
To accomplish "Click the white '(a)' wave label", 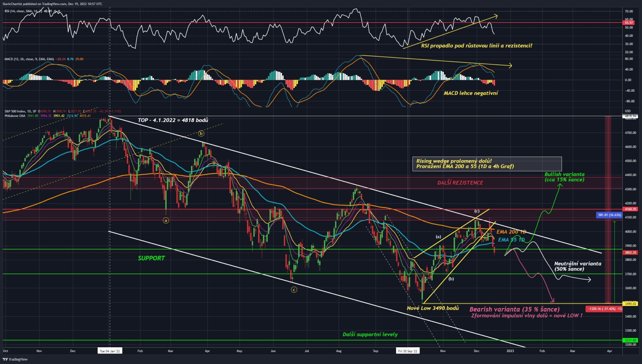I will pos(438,237).
